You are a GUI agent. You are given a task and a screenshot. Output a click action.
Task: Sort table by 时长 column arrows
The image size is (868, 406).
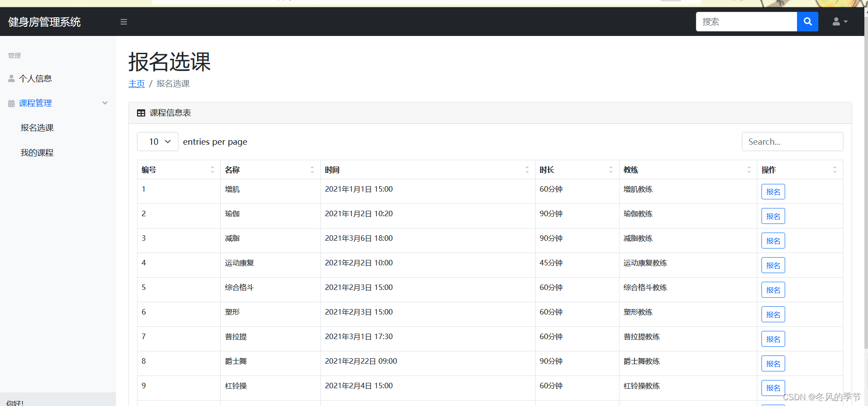click(611, 170)
